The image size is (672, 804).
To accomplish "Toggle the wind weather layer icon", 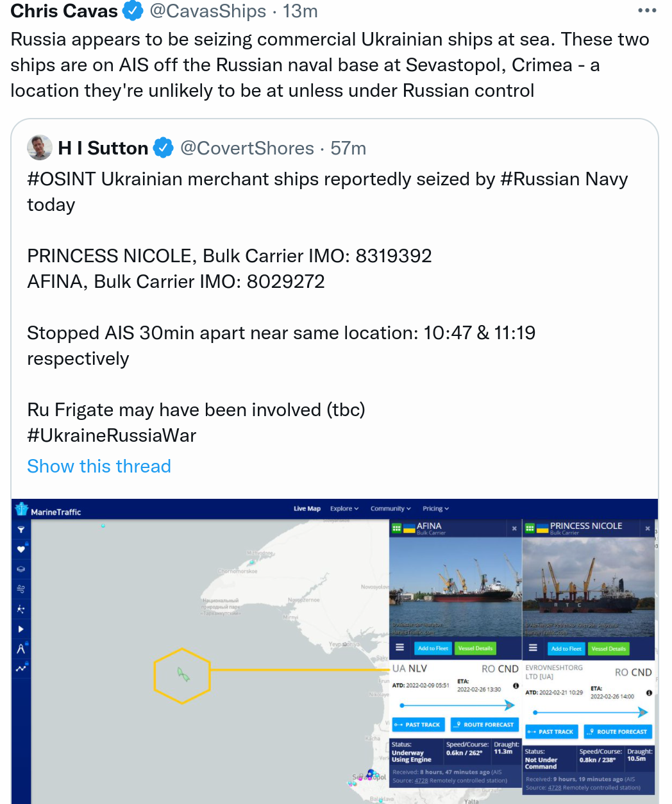I will (21, 589).
